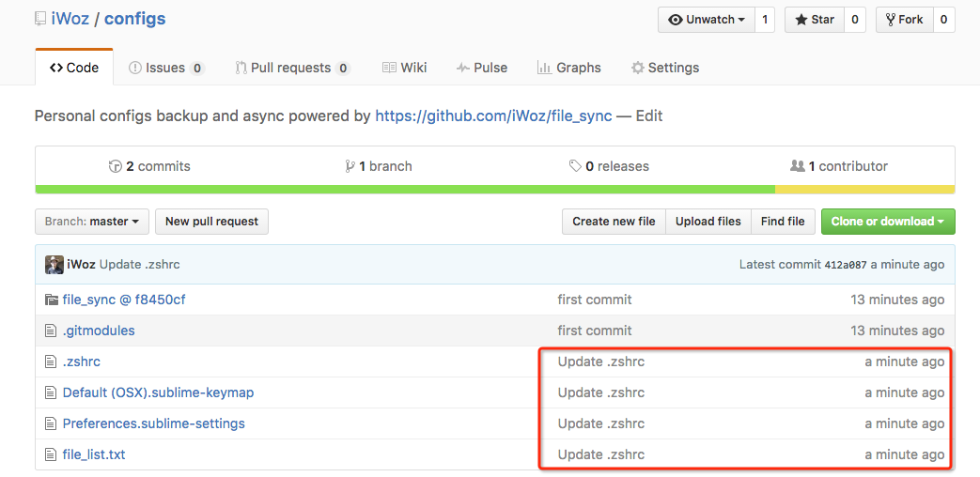Open the .zshrc file

(82, 362)
